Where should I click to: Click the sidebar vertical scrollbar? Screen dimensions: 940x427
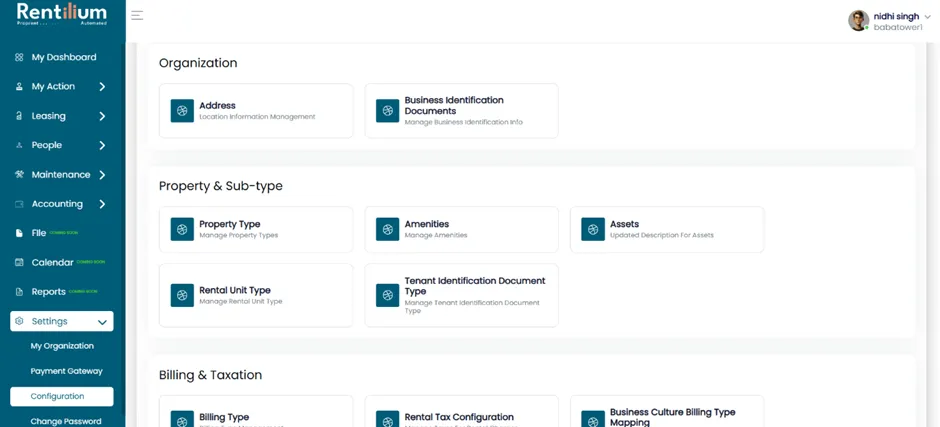coord(123,228)
